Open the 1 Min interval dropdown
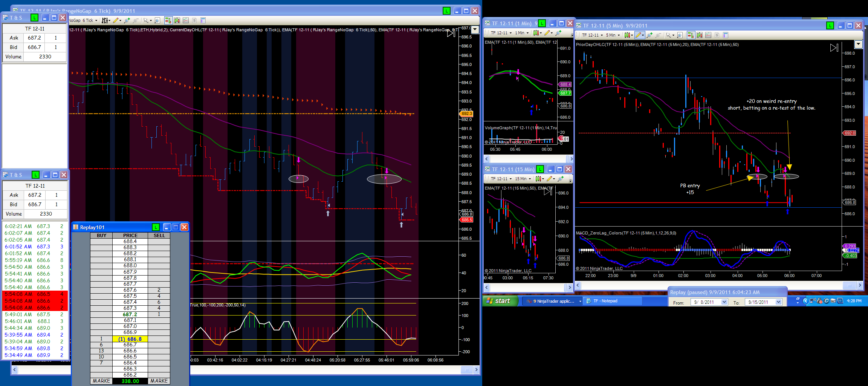 coord(527,33)
